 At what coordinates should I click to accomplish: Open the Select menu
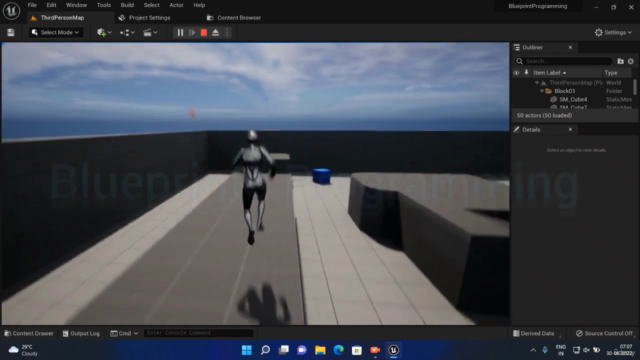click(x=151, y=5)
